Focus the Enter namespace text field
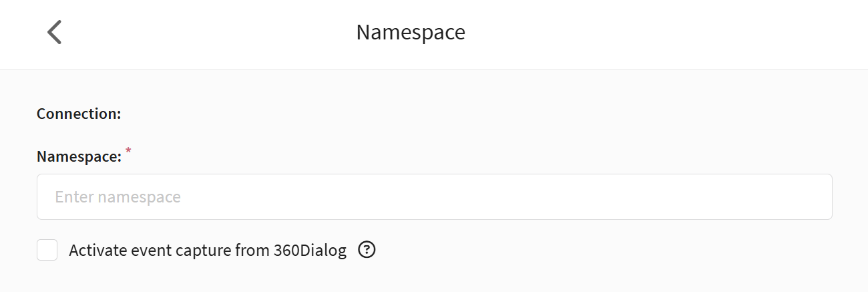The image size is (868, 292). (x=434, y=197)
